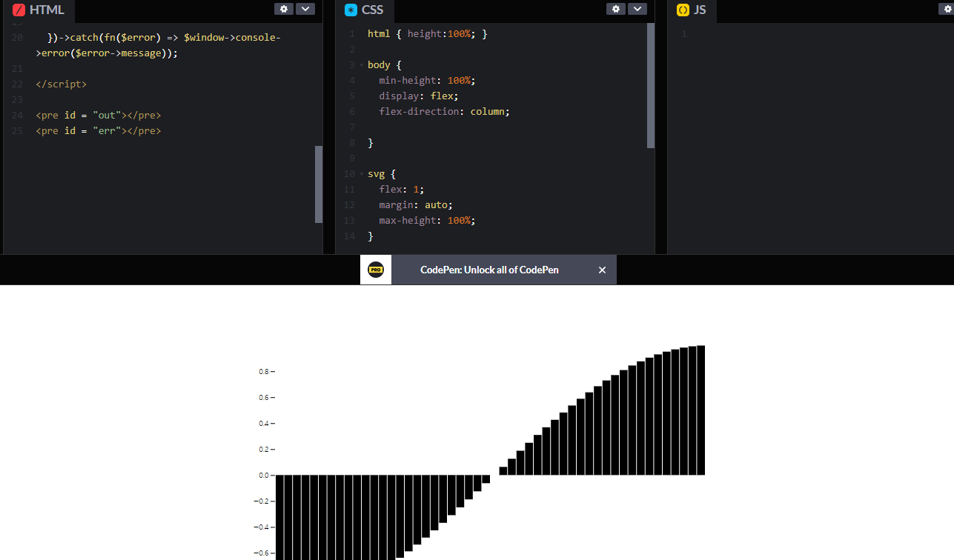The height and width of the screenshot is (560, 954).
Task: Click the Unlock all of CodePen link
Action: click(x=489, y=270)
